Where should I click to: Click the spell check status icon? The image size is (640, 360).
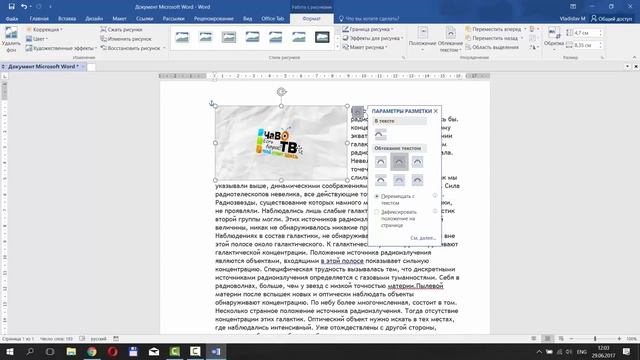pos(82,339)
